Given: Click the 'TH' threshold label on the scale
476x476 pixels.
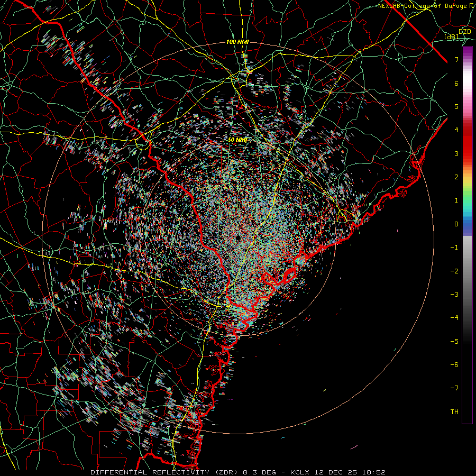Looking at the screenshot, I should (454, 412).
